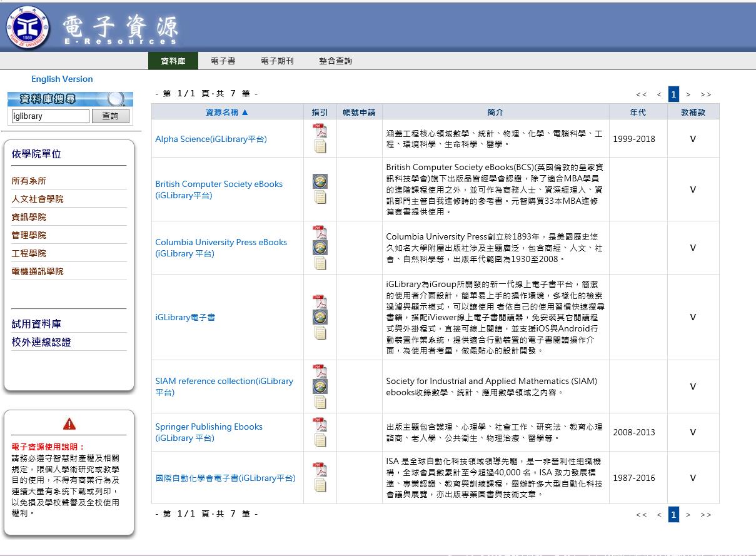
Task: Open the PDF guide for Columbia University Press eBooks
Action: pos(320,233)
